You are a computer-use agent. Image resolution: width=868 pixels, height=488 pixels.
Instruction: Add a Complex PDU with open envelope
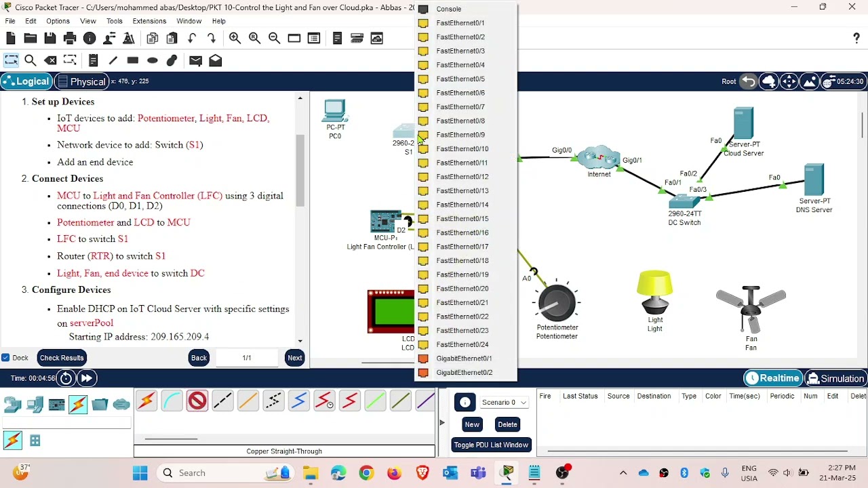(215, 60)
